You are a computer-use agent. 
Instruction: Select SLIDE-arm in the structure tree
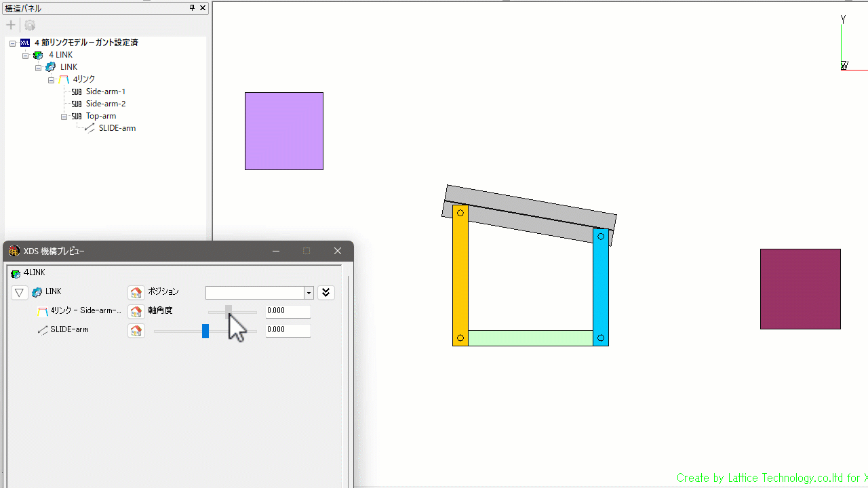117,128
